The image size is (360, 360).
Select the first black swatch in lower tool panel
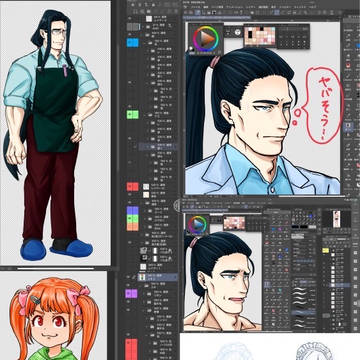point(295,227)
